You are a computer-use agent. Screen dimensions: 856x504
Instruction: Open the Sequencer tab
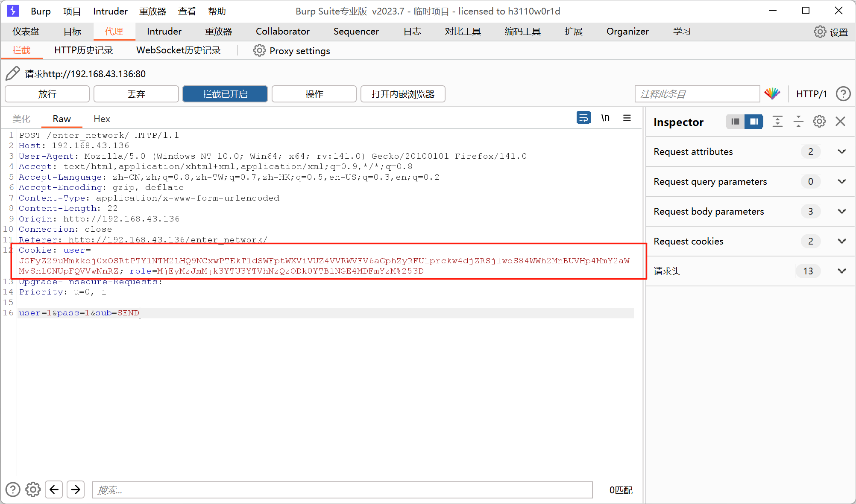click(356, 32)
